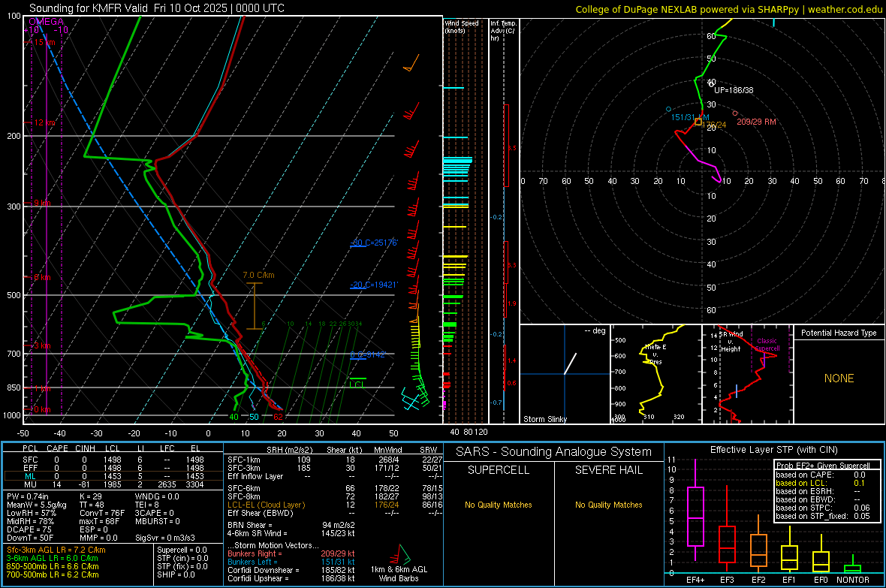The height and width of the screenshot is (588, 886).
Task: Click the OMEGA label
Action: coord(46,22)
